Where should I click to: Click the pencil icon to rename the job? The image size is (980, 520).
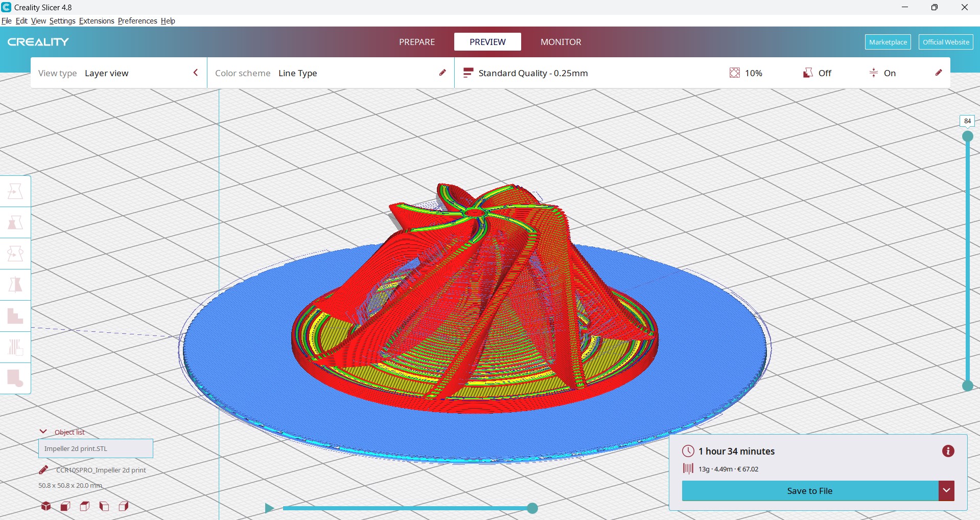click(x=43, y=470)
